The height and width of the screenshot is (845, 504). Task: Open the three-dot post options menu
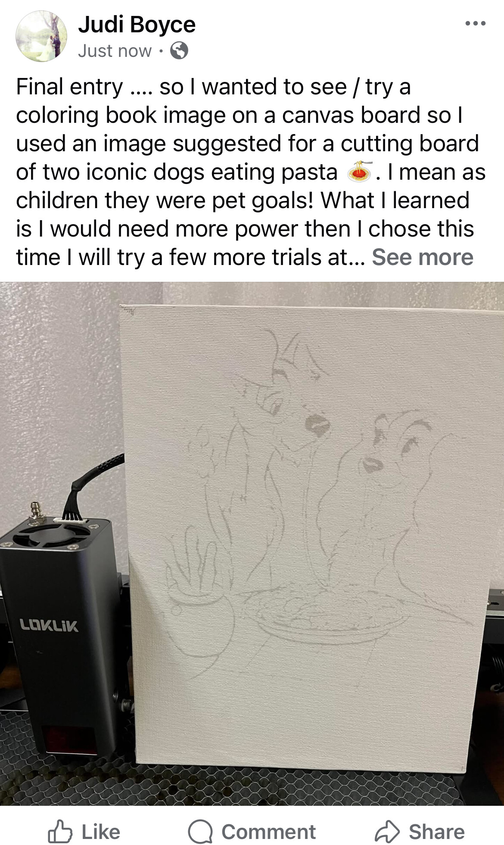coord(476,23)
